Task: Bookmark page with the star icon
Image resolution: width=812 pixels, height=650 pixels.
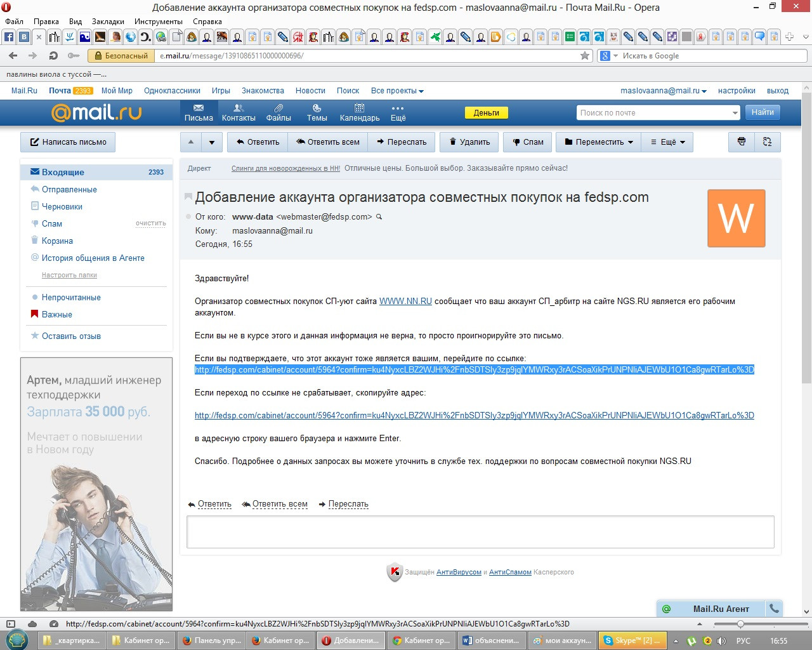Action: 585,56
